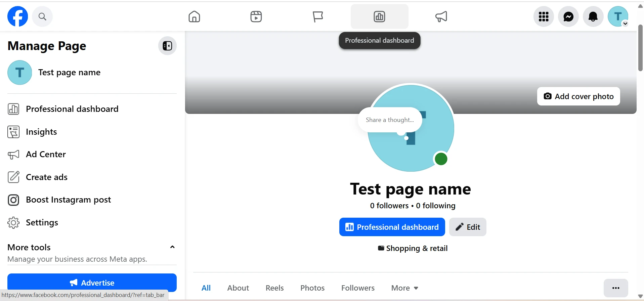
Task: Go to the Home tab icon
Action: (x=194, y=16)
